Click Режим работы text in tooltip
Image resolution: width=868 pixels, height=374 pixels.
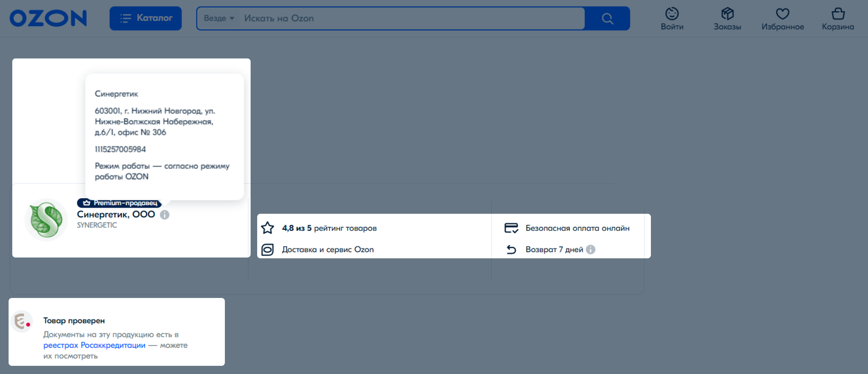[x=162, y=171]
